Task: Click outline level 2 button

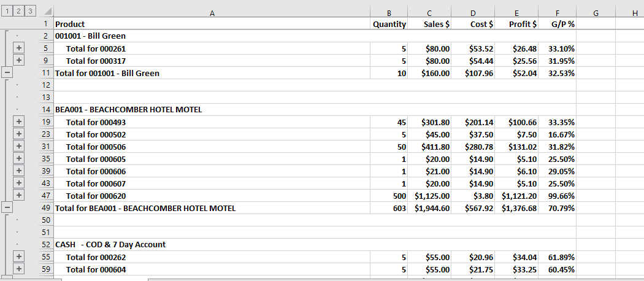Action: pyautogui.click(x=18, y=11)
